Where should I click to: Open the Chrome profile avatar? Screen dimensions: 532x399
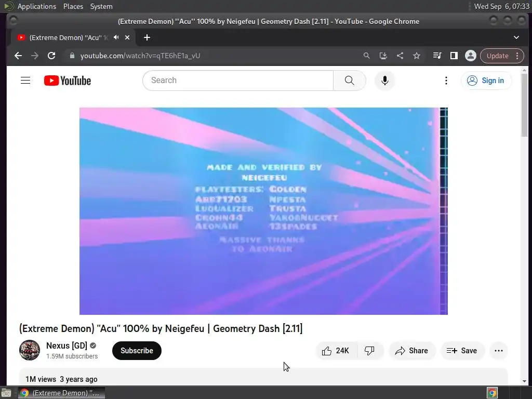pos(471,56)
